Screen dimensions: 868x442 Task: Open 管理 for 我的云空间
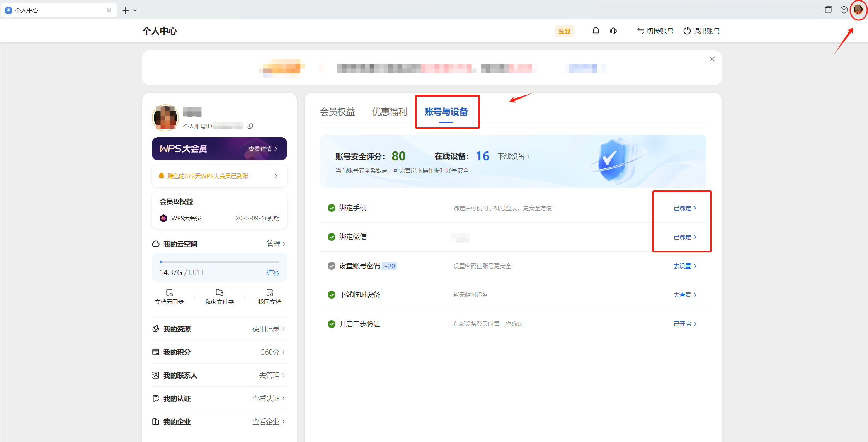[276, 244]
